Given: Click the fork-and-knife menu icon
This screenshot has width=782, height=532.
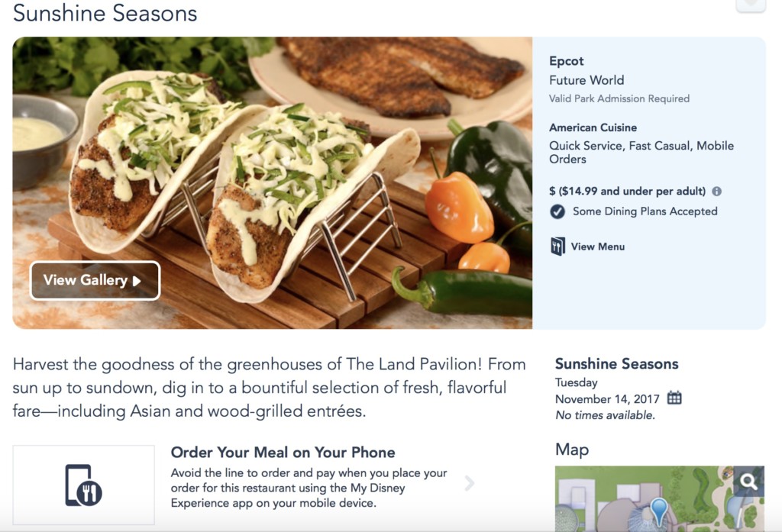Looking at the screenshot, I should point(557,247).
